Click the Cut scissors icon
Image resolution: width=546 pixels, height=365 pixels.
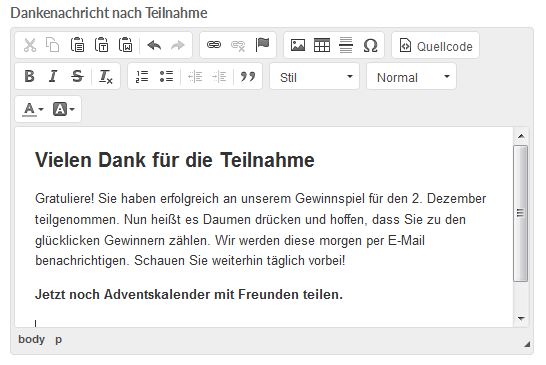30,45
